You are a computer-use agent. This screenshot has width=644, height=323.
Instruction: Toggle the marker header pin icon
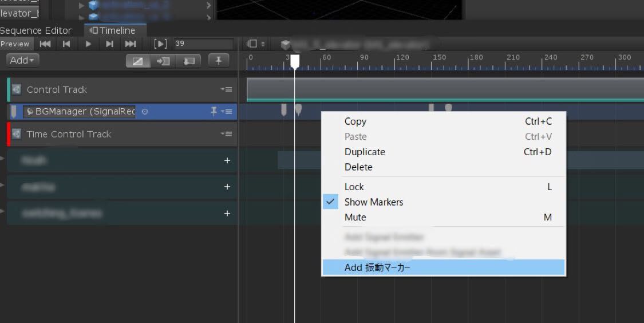click(219, 61)
